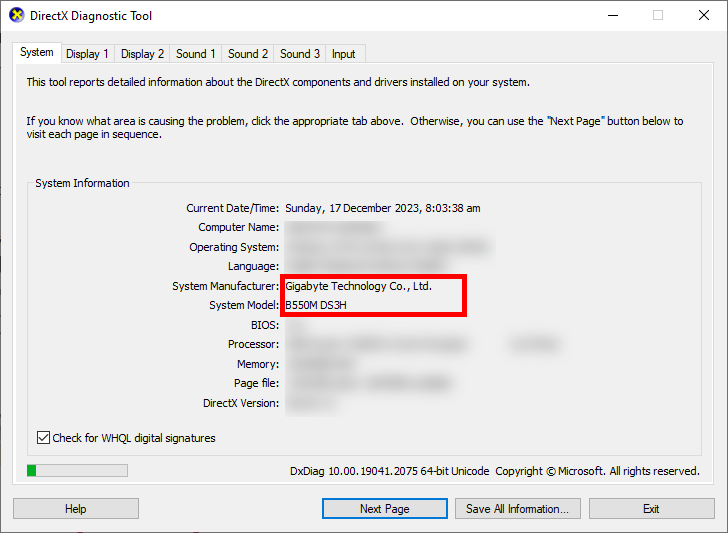Select the Input tab

[344, 54]
